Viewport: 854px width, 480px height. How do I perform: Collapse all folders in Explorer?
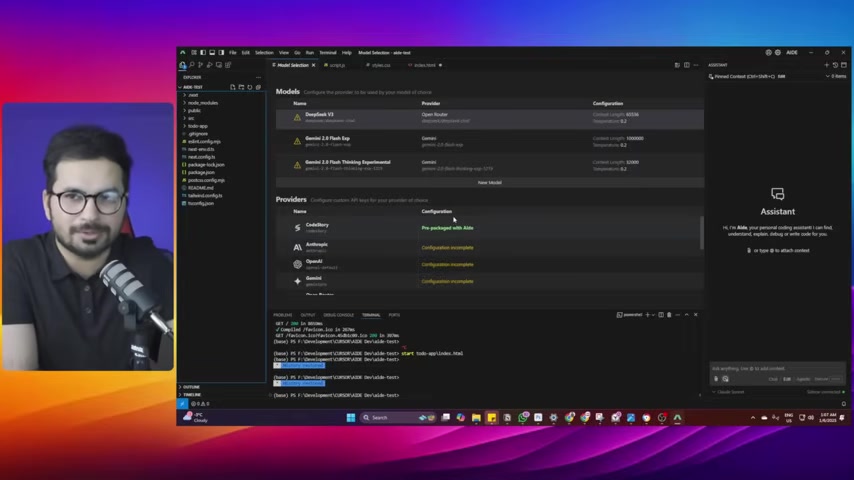click(259, 87)
